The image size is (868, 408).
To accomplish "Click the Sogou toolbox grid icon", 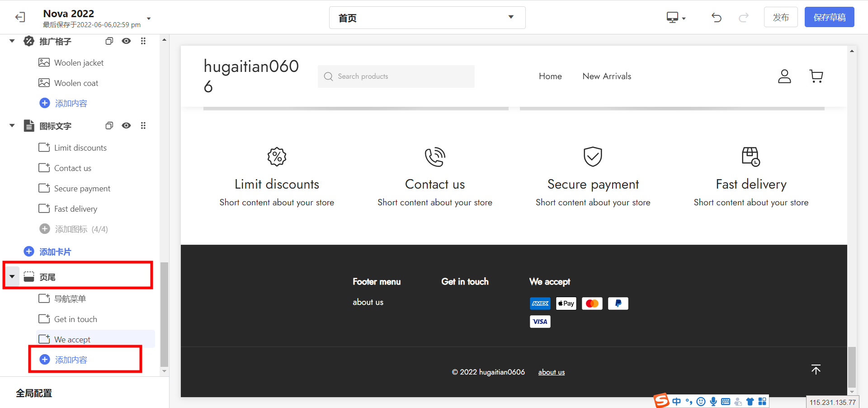I will [762, 401].
